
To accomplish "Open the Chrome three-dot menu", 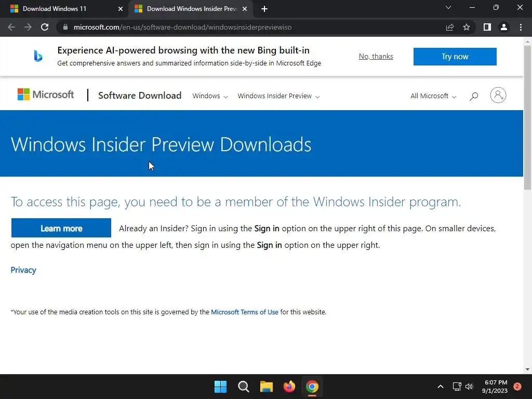I will click(521, 27).
